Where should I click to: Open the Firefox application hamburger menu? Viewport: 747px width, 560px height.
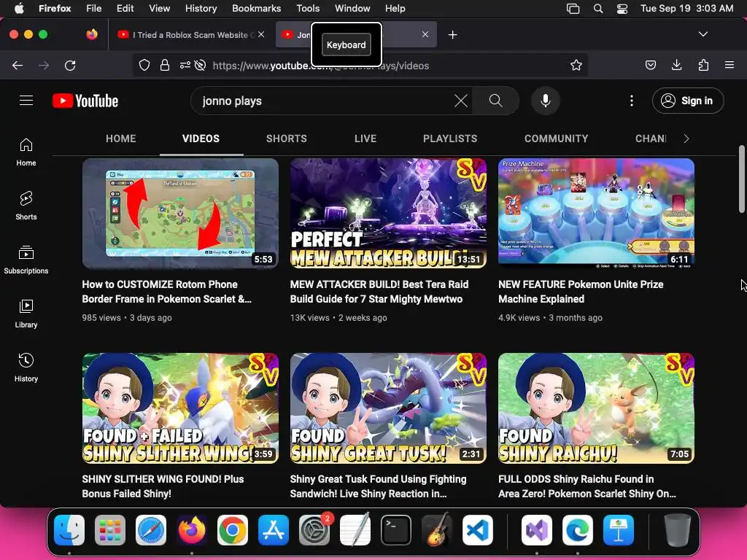[729, 65]
